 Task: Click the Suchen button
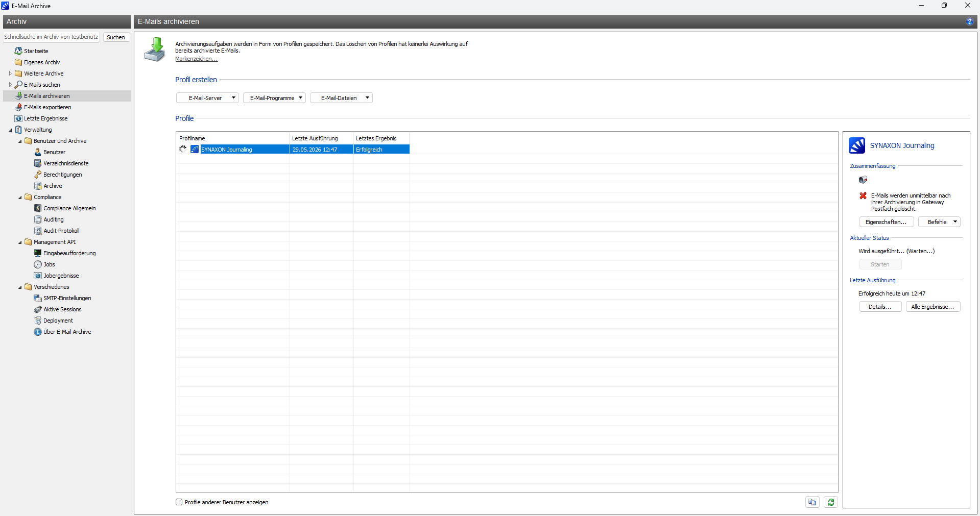pos(116,37)
